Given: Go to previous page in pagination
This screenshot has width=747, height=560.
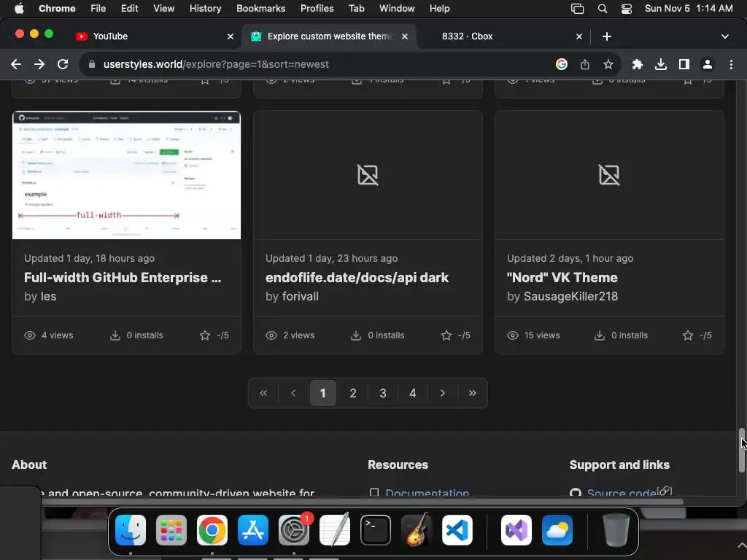Looking at the screenshot, I should coord(293,393).
